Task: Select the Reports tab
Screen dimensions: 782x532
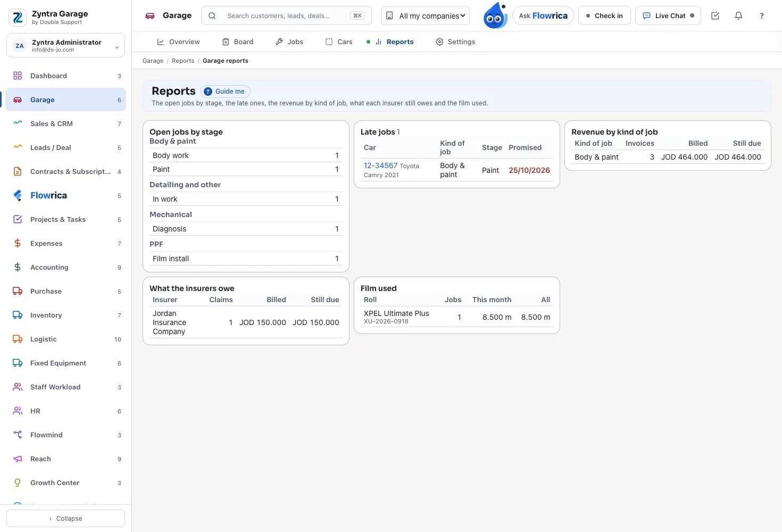Action: pos(394,41)
